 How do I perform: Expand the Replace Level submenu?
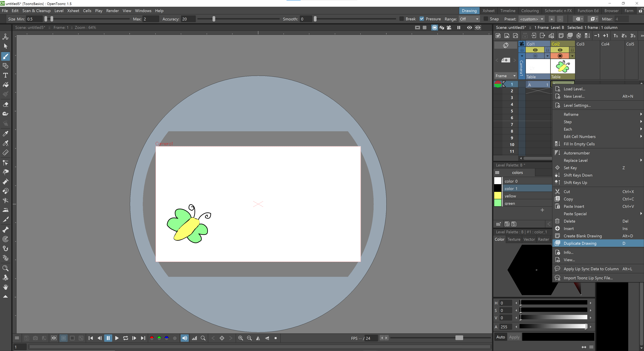pos(598,160)
